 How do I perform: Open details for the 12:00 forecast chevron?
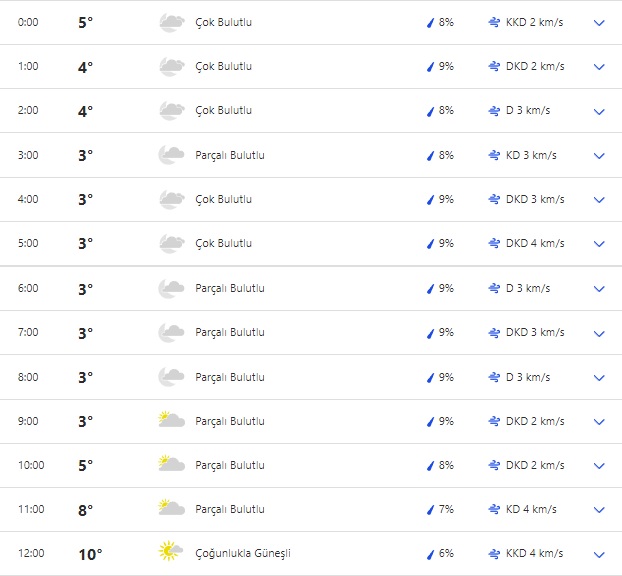599,554
